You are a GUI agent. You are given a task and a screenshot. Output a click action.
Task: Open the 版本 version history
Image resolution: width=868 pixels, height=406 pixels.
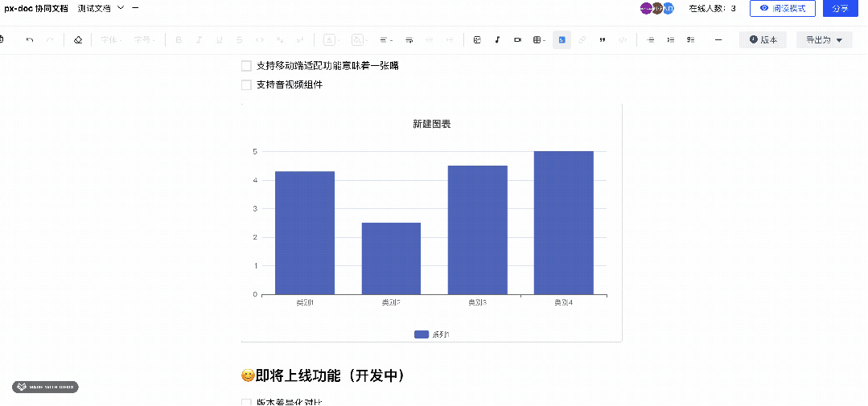(763, 40)
